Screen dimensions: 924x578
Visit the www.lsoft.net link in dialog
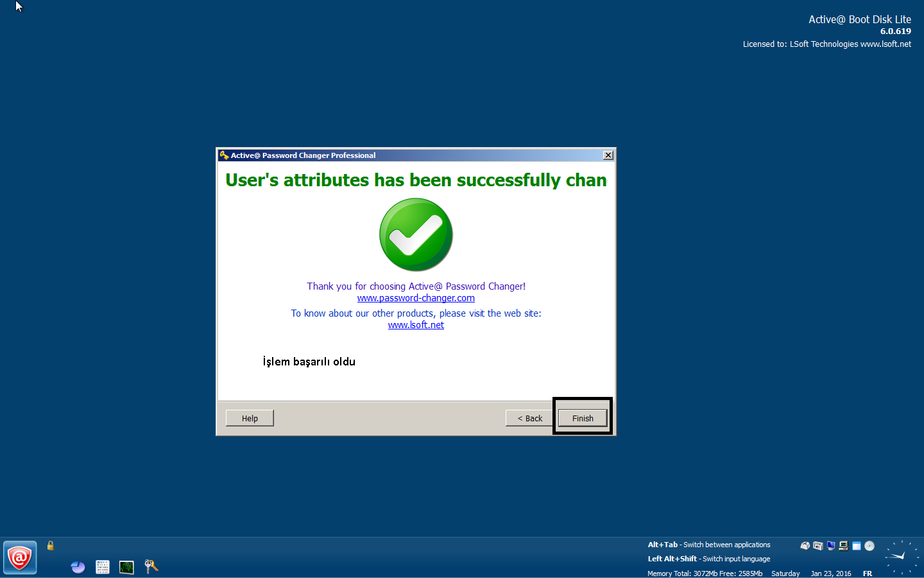(416, 325)
